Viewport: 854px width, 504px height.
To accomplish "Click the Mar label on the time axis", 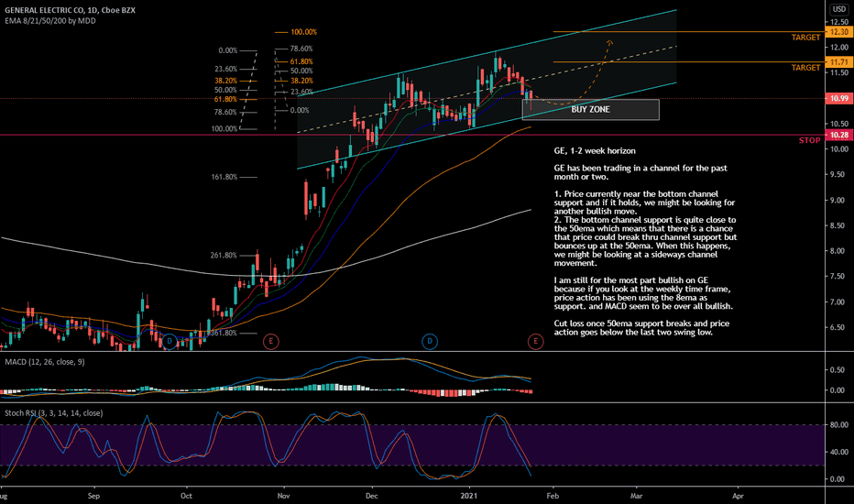I will [x=636, y=496].
